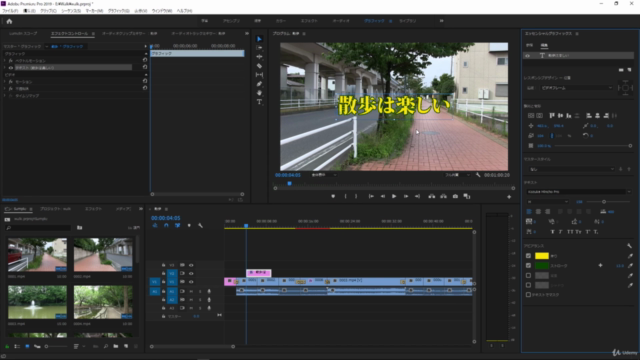
Task: Hide text layer in Essential Graphics
Action: tap(528, 56)
